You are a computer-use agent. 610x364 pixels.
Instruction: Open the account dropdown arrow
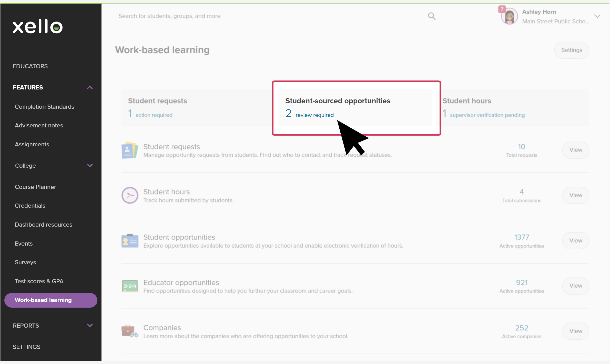(x=597, y=16)
